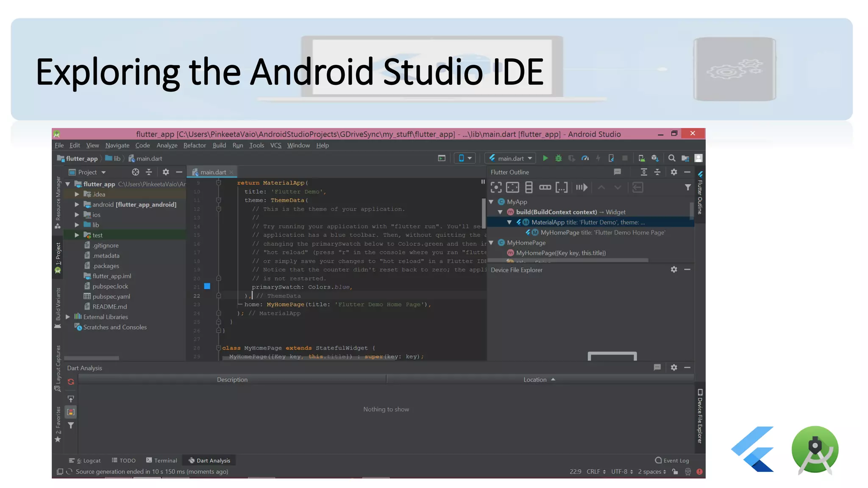Expand the .idea folder

pos(77,194)
